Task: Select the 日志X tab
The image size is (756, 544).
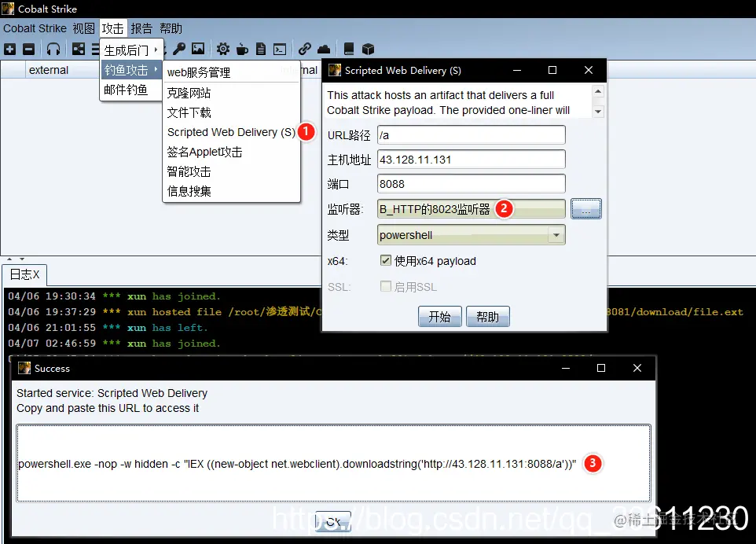Action: coord(24,274)
